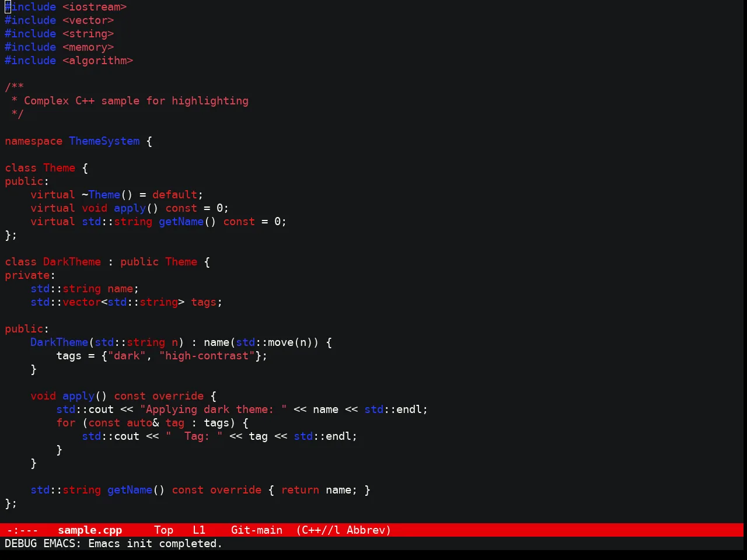Click the echo area message 'Emacs init completed.'
Viewport: 747px width, 560px height.
click(155, 544)
